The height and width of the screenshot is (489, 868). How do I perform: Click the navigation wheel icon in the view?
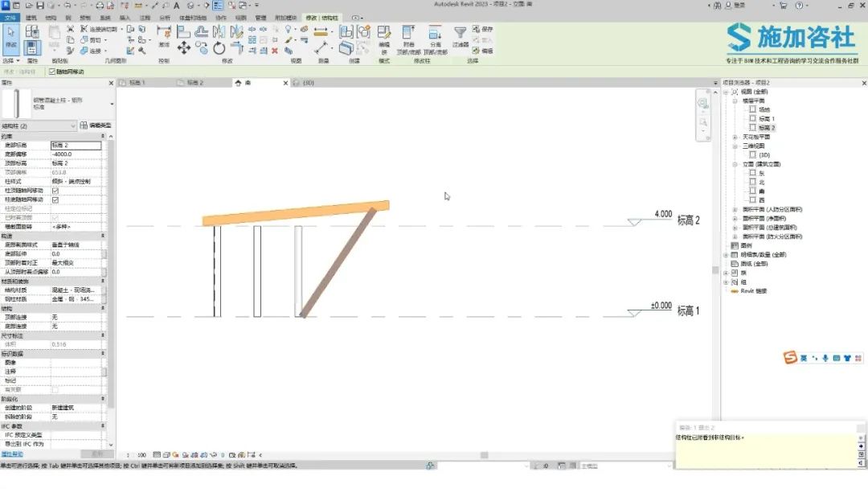click(703, 103)
